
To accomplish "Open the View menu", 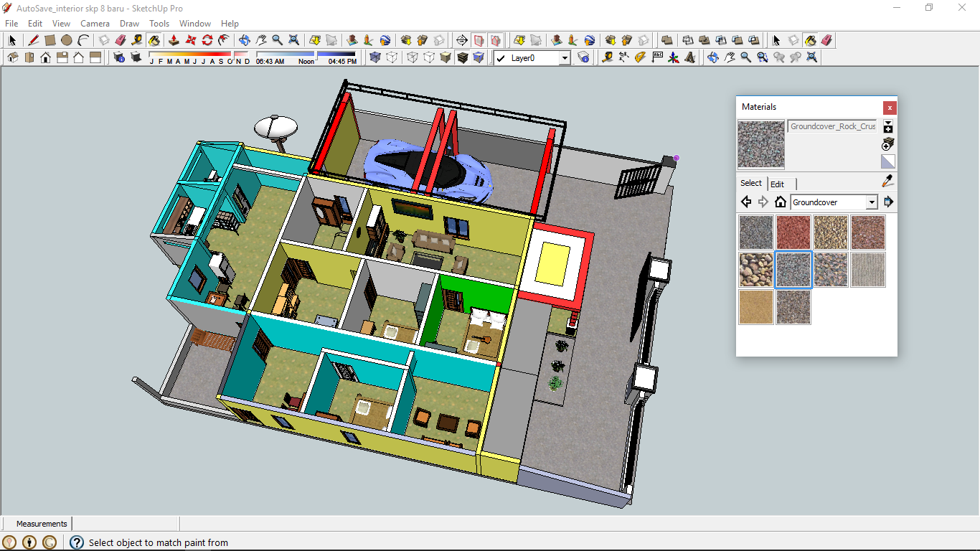I will tap(61, 24).
